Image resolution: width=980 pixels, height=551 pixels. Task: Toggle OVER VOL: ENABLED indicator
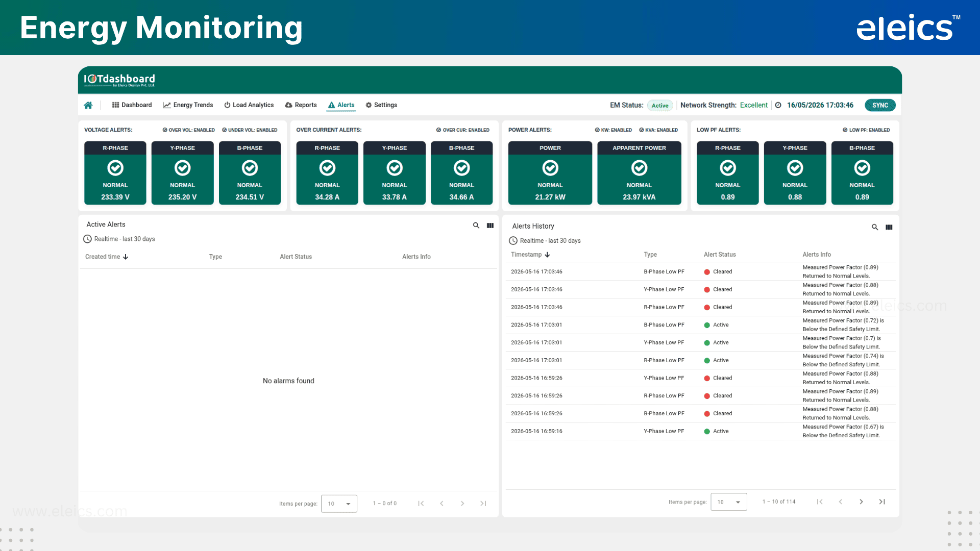click(188, 130)
